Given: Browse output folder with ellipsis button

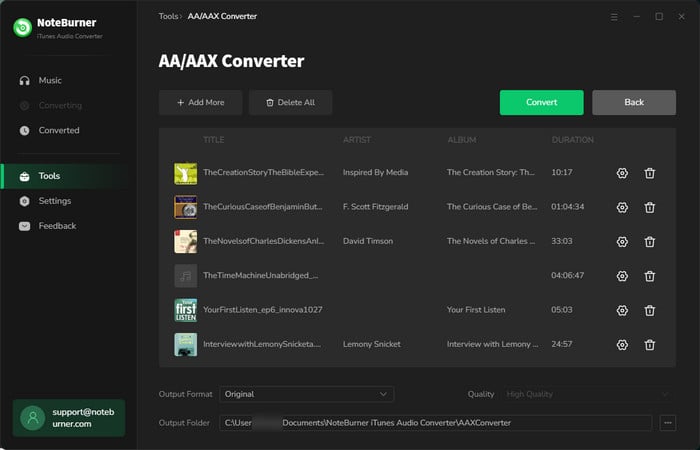Looking at the screenshot, I should pos(668,422).
